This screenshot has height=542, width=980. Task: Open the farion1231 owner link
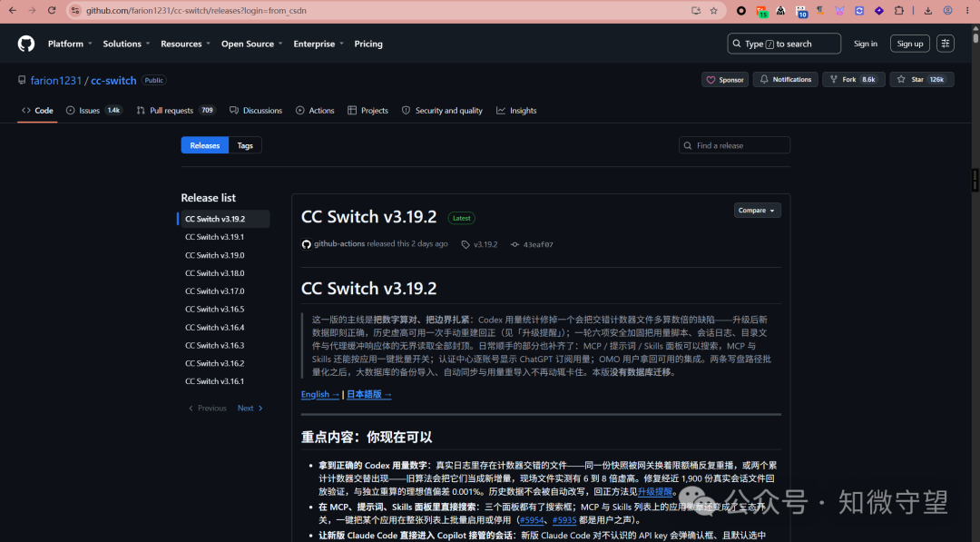pos(55,80)
